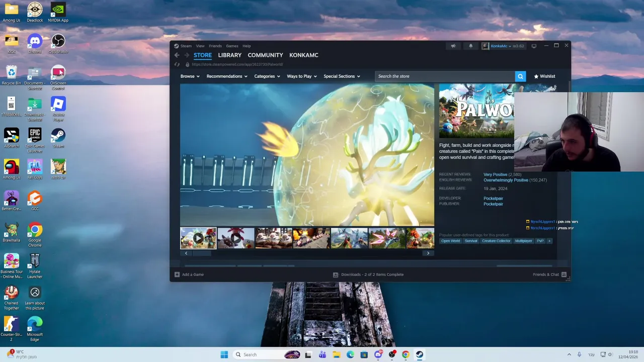The width and height of the screenshot is (644, 362).
Task: Open Google Chrome desktop icon
Action: pyautogui.click(x=35, y=234)
